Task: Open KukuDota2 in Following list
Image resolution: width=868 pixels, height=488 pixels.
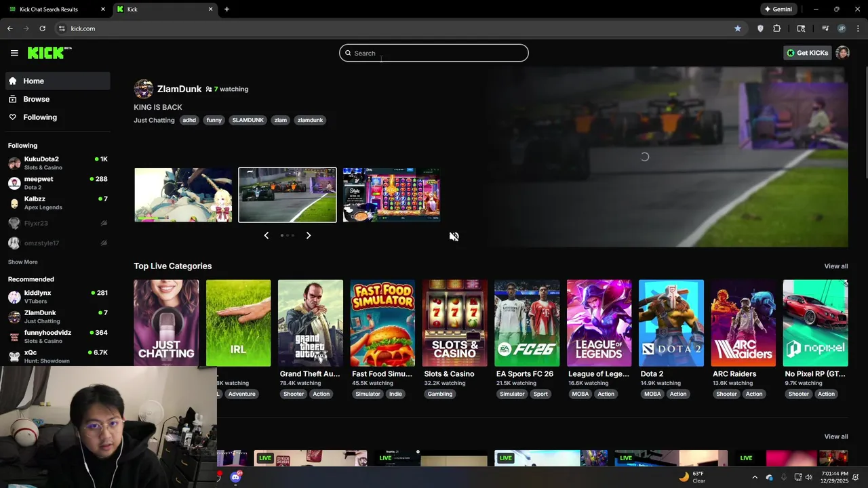Action: tap(58, 163)
